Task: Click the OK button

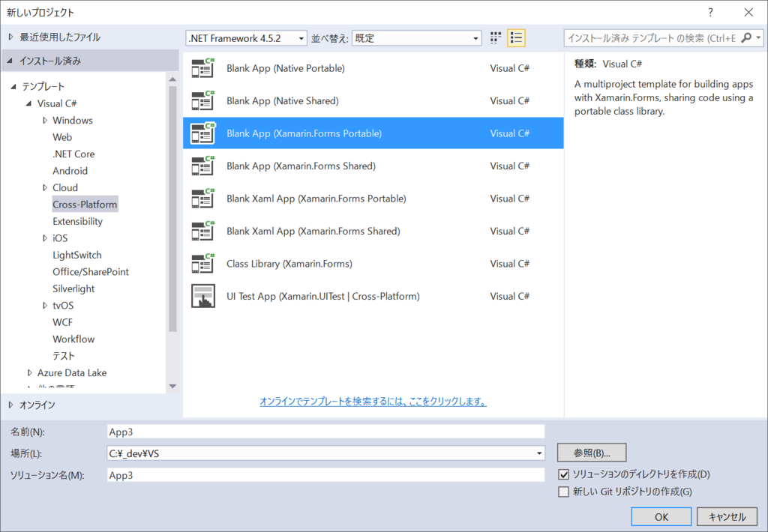Action: click(661, 517)
